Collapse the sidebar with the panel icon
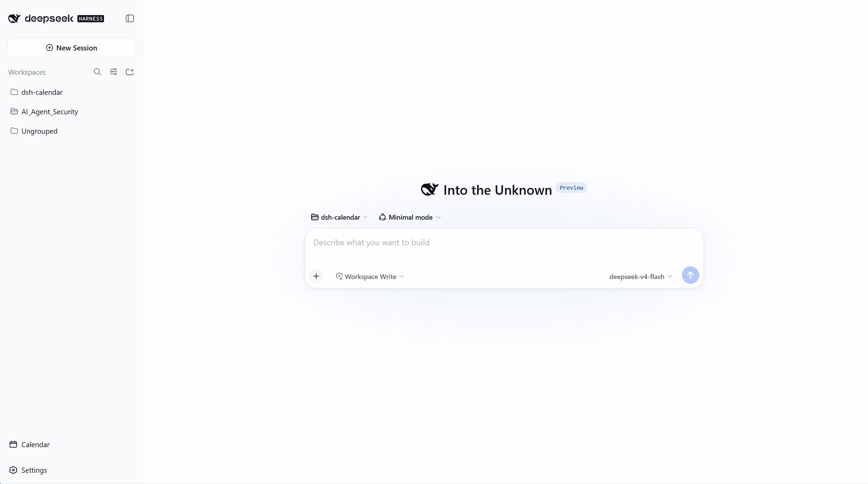This screenshot has width=868, height=484. (x=130, y=18)
